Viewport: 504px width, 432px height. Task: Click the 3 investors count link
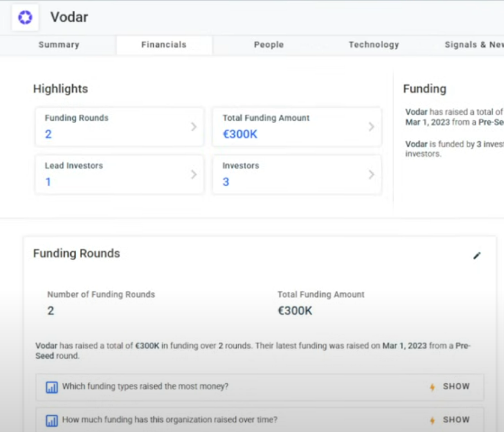[226, 182]
